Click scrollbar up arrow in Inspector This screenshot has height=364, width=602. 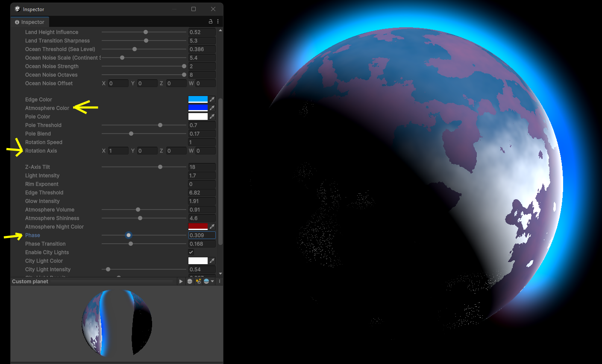point(220,30)
